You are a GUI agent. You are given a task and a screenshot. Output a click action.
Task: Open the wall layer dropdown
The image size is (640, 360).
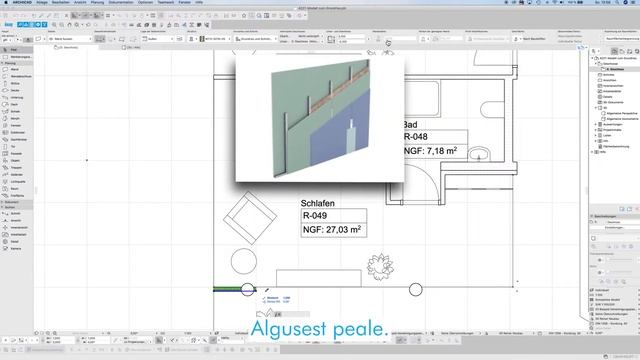pos(69,39)
